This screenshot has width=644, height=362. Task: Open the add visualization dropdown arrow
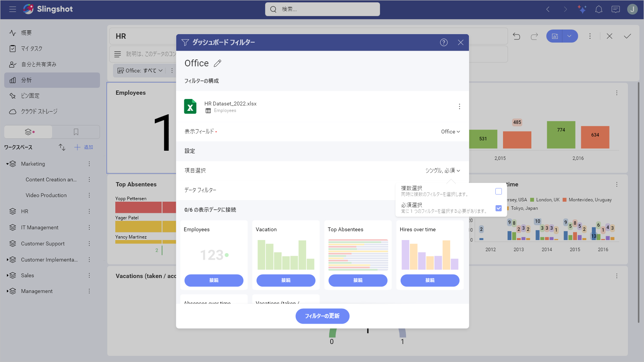tap(570, 36)
